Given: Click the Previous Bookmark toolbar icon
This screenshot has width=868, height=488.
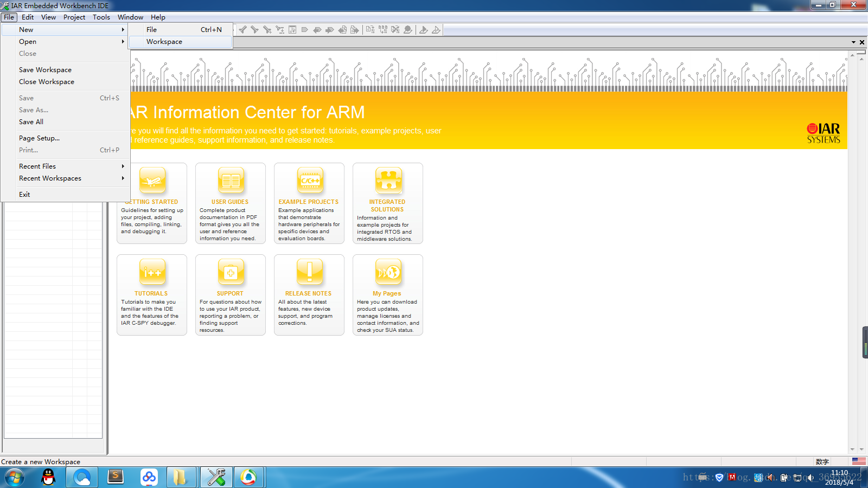Looking at the screenshot, I should (x=317, y=29).
